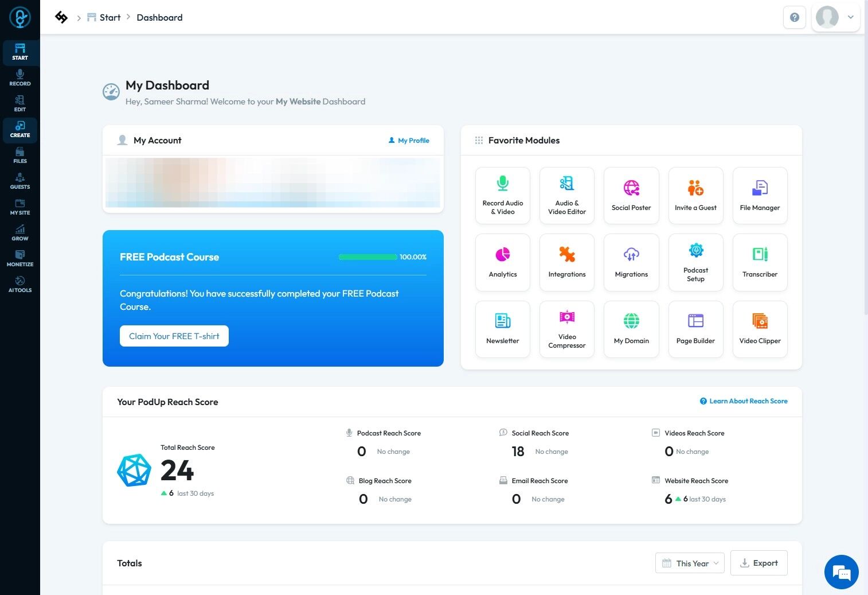Open the Migrations module
This screenshot has width=868, height=595.
[631, 262]
